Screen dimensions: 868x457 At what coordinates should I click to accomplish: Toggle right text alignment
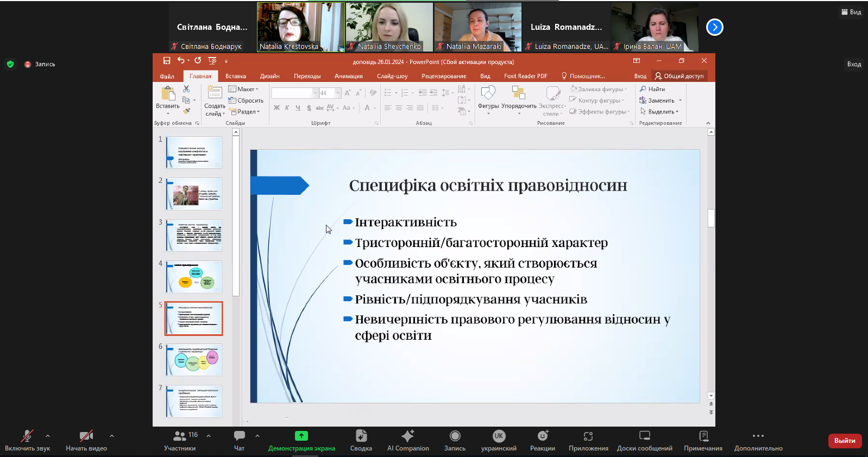pos(410,108)
